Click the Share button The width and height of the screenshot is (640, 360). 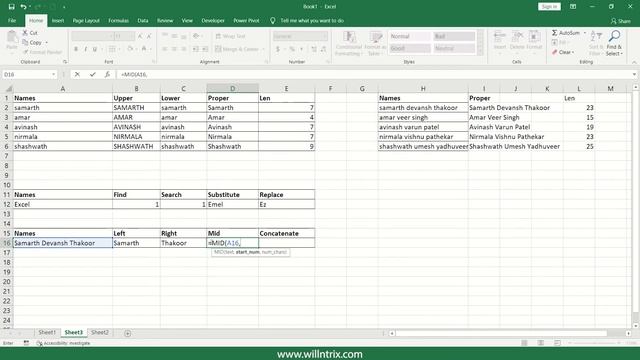tap(621, 21)
